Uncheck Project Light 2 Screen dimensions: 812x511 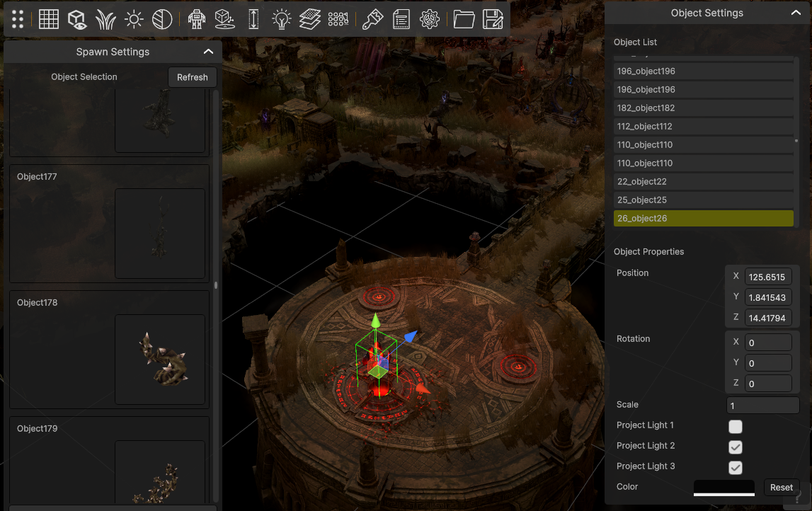coord(736,447)
